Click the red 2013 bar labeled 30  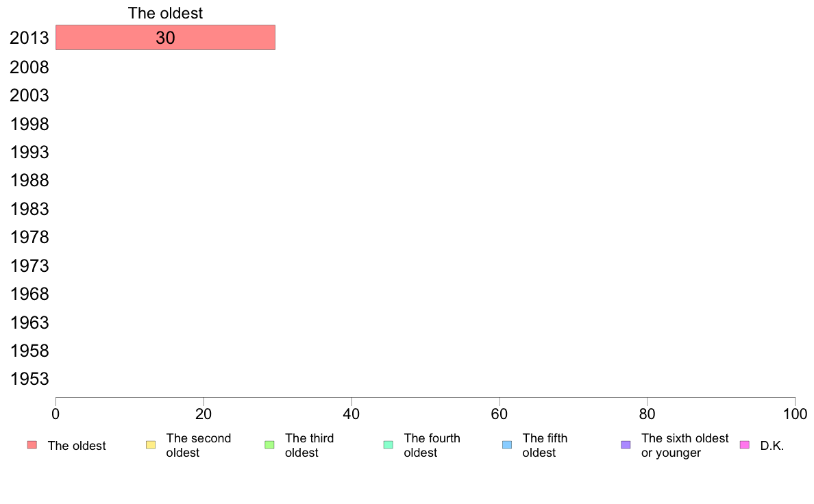coord(165,38)
